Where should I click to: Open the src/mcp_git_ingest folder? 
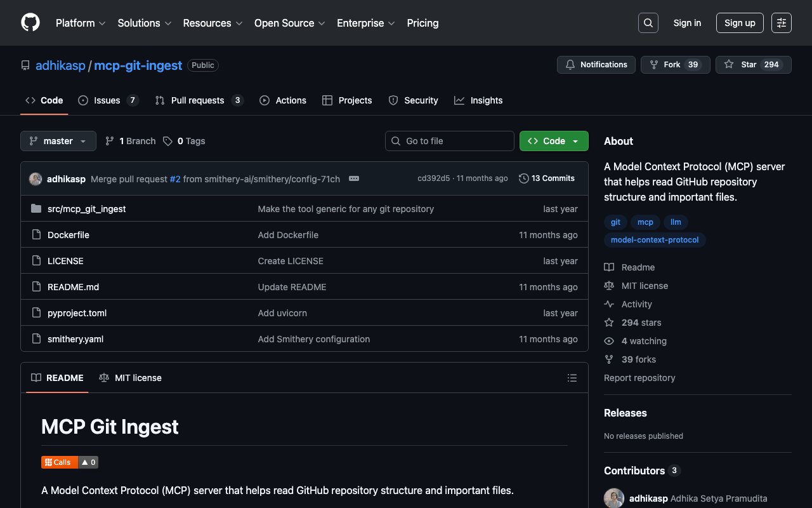86,209
